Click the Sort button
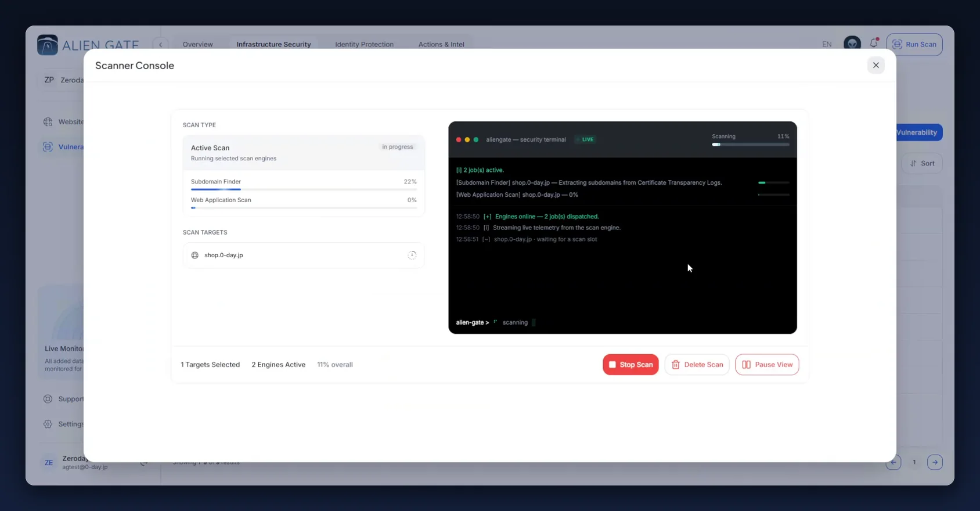Image resolution: width=980 pixels, height=511 pixels. pos(922,163)
